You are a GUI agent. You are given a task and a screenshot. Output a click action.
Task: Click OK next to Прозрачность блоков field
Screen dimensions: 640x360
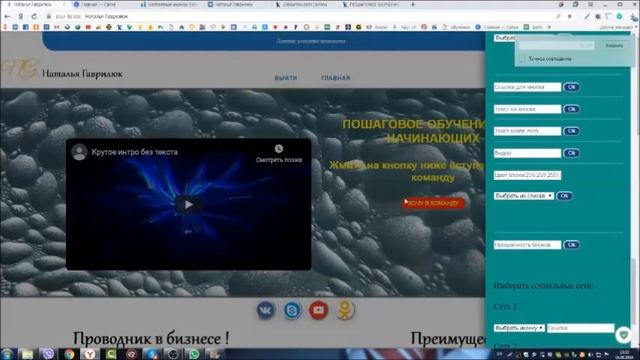click(x=571, y=245)
